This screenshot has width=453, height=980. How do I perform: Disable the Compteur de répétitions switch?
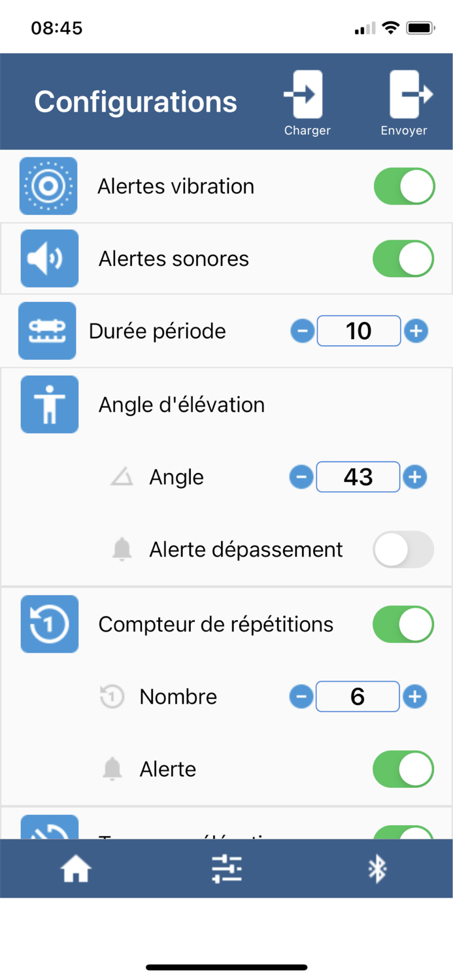pos(403,623)
